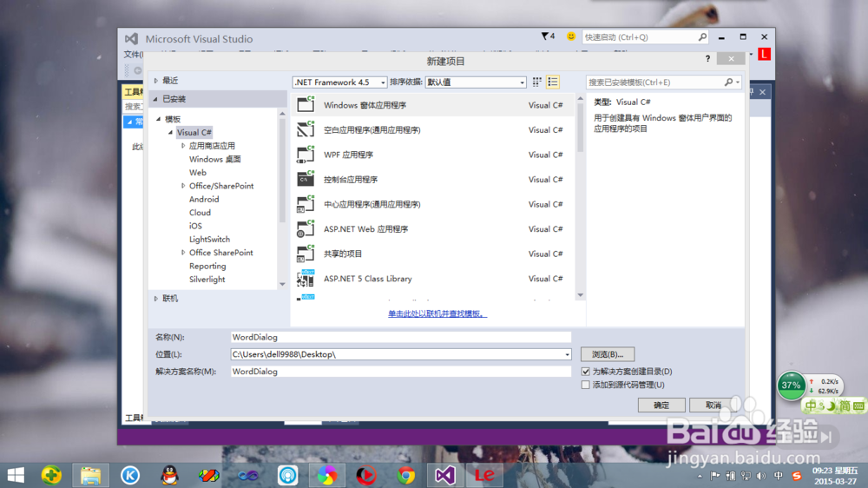Pick ASP.NET 5 Class Library icon
This screenshot has height=488, width=868.
[306, 279]
